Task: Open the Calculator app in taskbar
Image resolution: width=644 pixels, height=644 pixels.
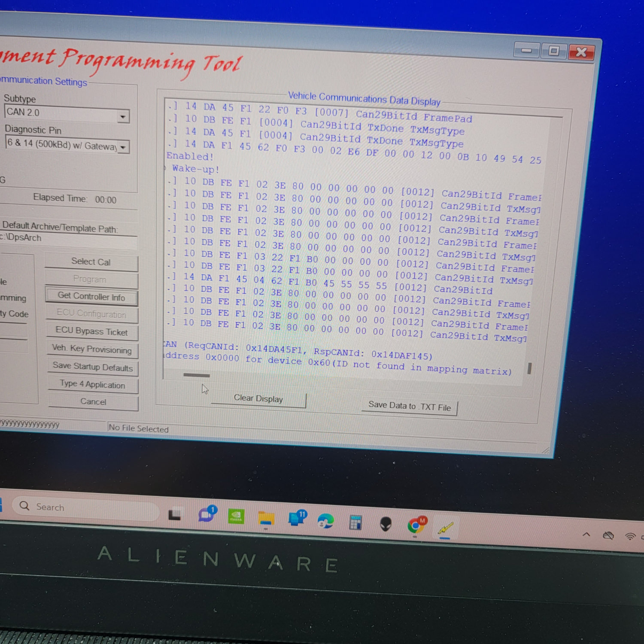Action: [355, 522]
